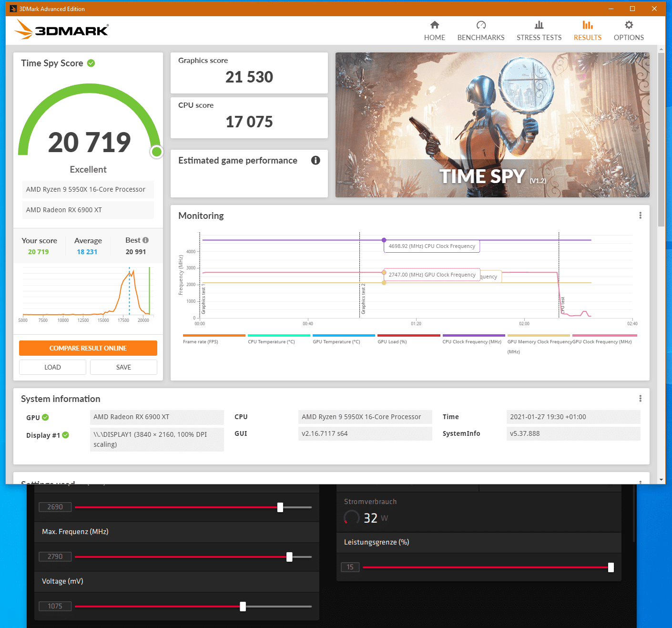This screenshot has width=672, height=628.
Task: Click the Graphics score value 21 530
Action: coord(249,77)
